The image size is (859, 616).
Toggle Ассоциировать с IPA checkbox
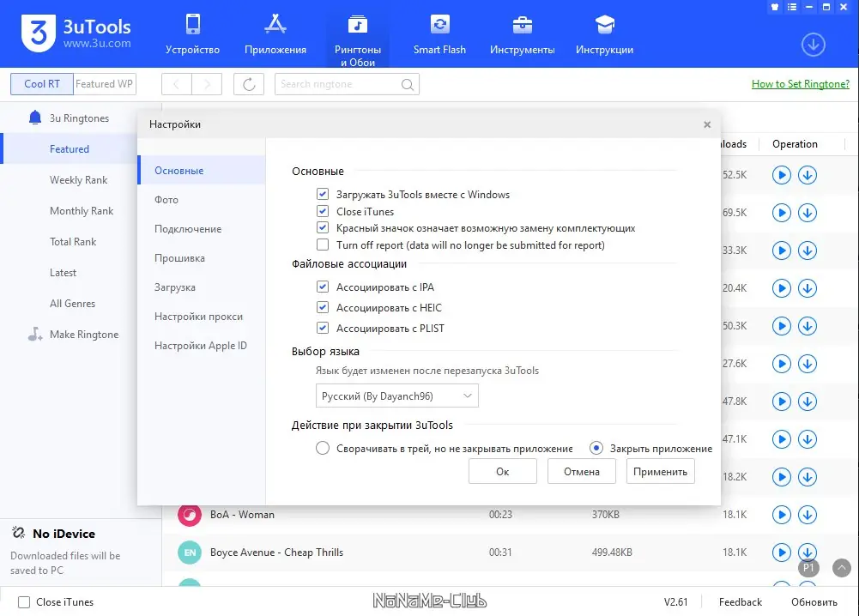point(323,287)
